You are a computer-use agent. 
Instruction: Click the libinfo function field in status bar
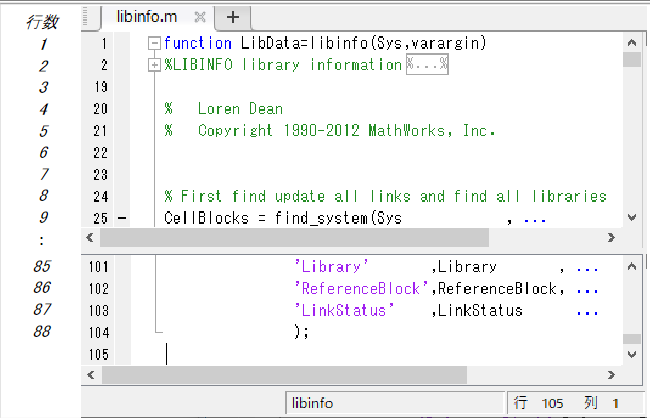[395, 403]
